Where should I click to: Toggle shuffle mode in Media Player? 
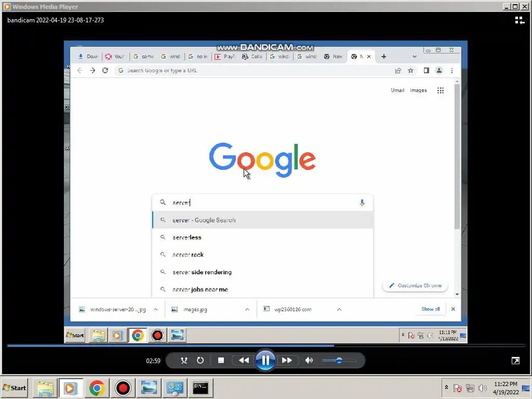tap(184, 361)
